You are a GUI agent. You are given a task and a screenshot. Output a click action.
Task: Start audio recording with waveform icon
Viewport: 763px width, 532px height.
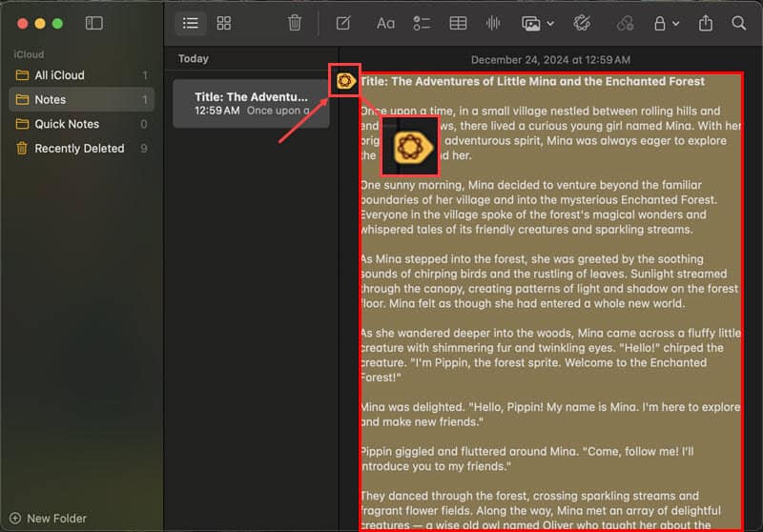494,23
